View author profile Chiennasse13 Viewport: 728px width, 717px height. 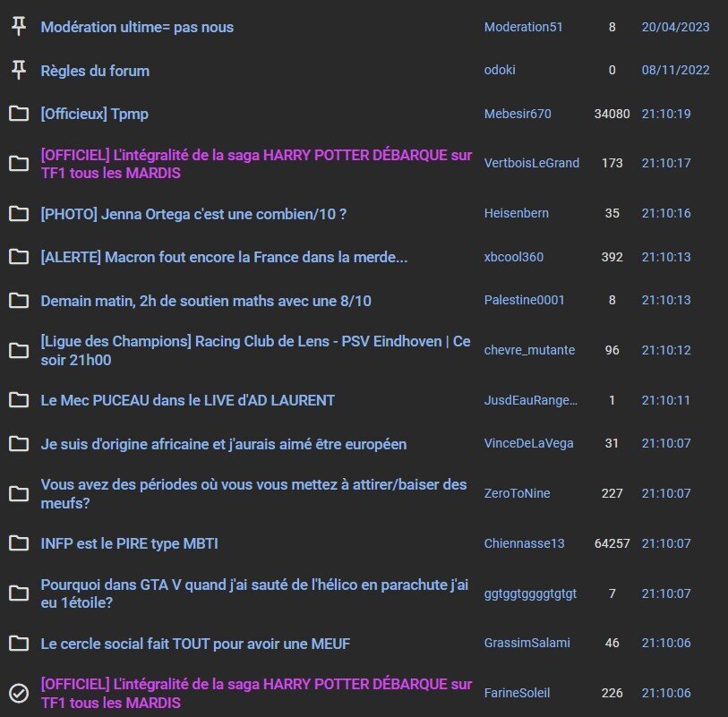coord(524,543)
